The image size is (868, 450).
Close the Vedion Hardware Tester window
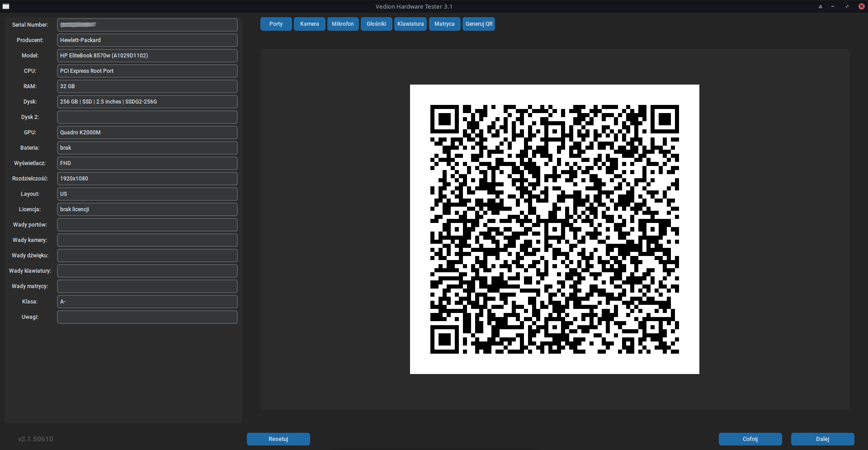862,6
